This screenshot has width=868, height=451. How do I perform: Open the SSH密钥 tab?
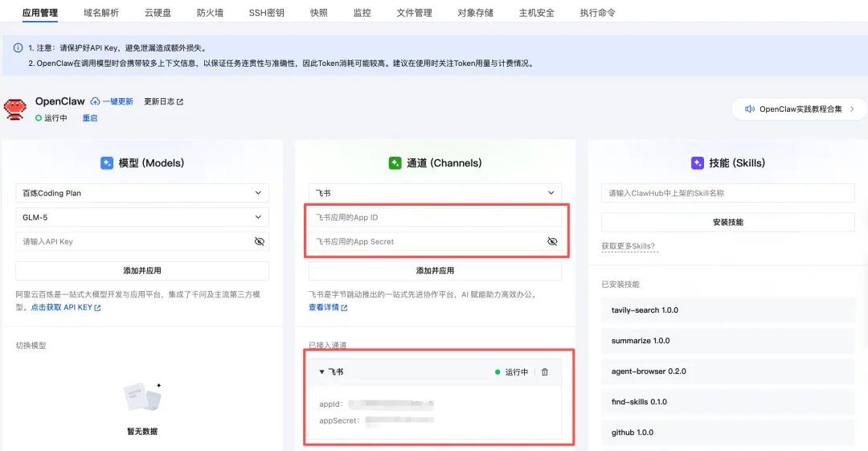pos(266,13)
